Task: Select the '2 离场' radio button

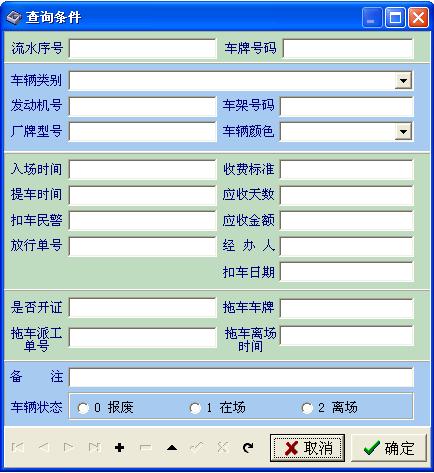Action: coord(307,408)
